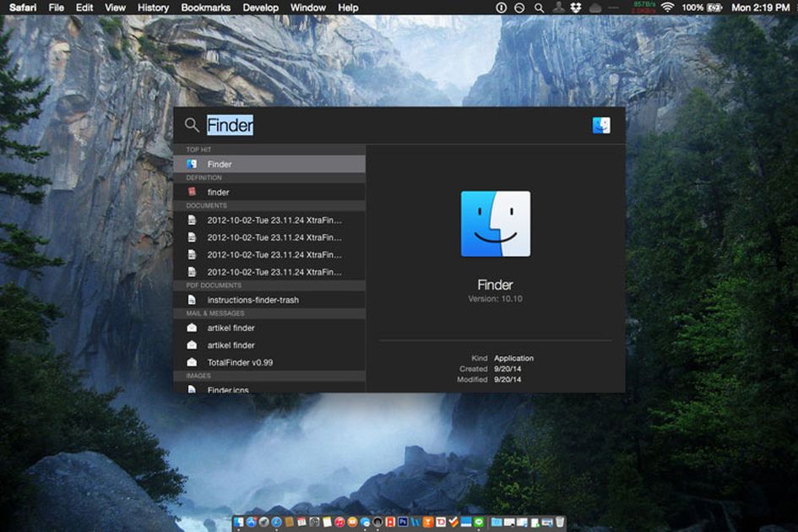The width and height of the screenshot is (798, 532).
Task: Open the Develop menu
Action: tap(261, 8)
